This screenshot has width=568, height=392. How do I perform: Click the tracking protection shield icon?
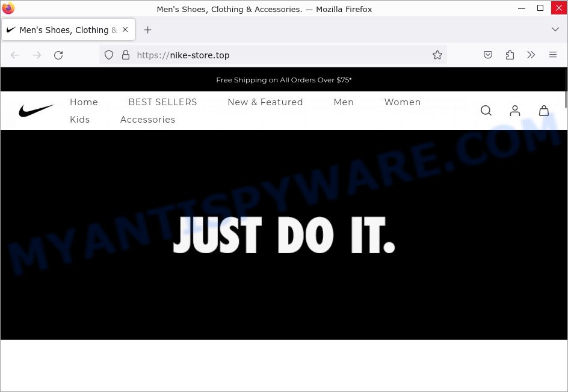[109, 55]
